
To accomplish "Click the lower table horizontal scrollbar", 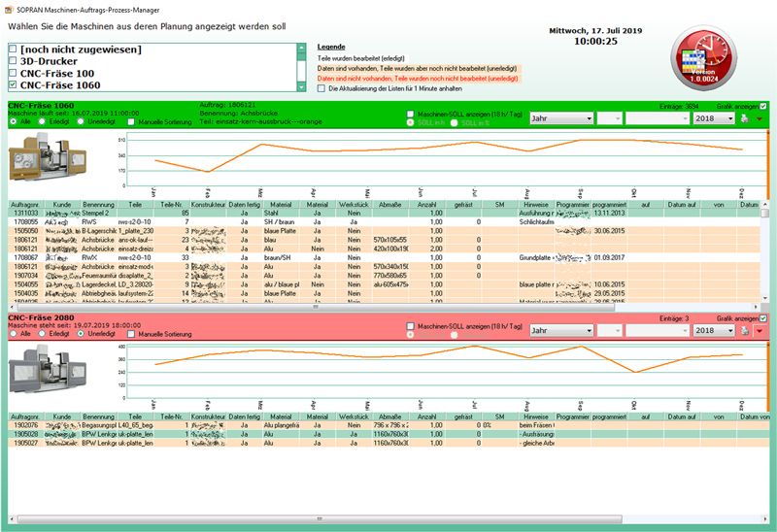I will click(320, 519).
